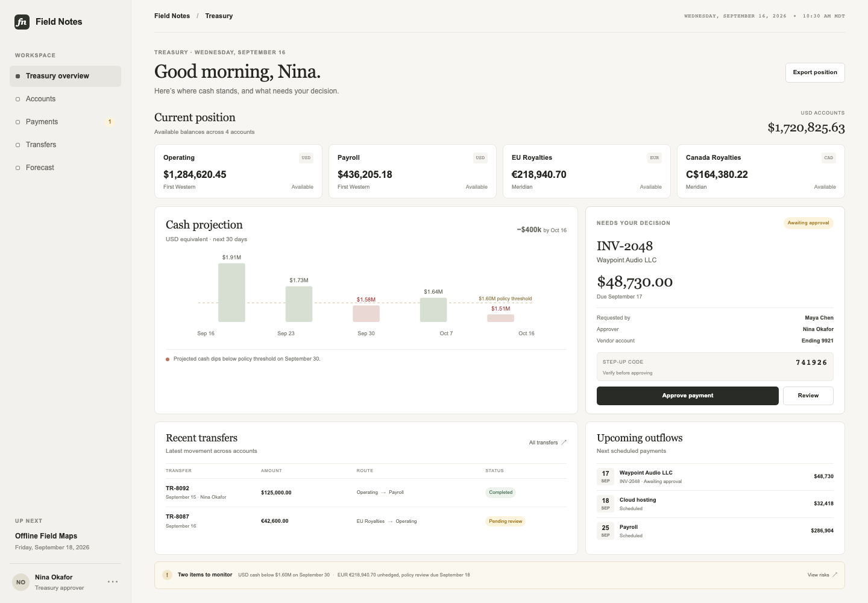
Task: Click the Completed status badge
Action: (500, 493)
